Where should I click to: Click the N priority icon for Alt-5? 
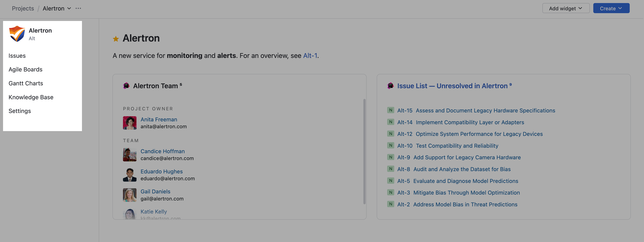point(391,181)
